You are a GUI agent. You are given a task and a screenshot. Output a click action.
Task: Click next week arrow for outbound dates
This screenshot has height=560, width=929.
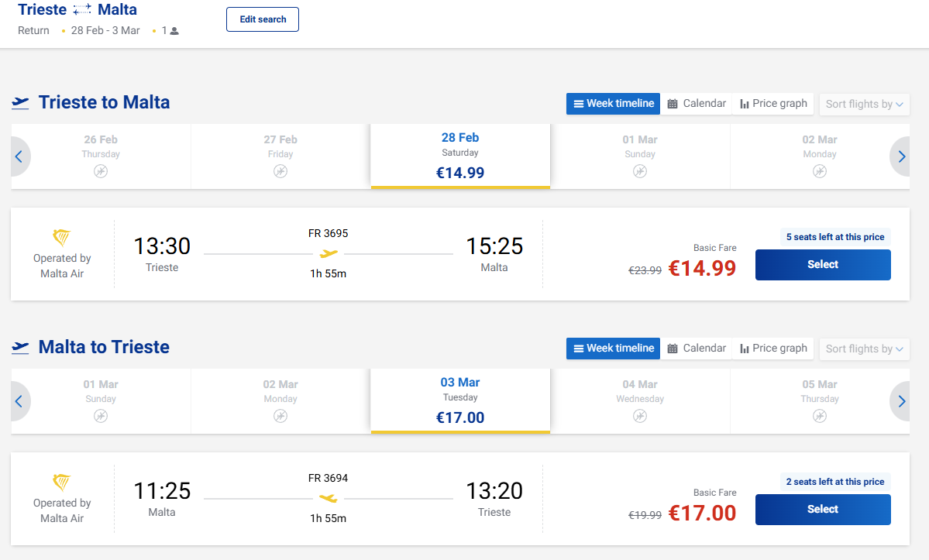tap(901, 156)
